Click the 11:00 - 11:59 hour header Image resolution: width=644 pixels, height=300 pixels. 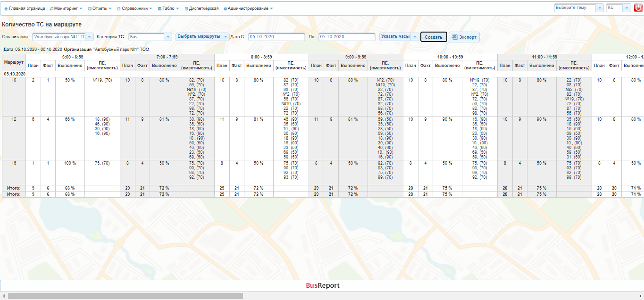coord(544,57)
